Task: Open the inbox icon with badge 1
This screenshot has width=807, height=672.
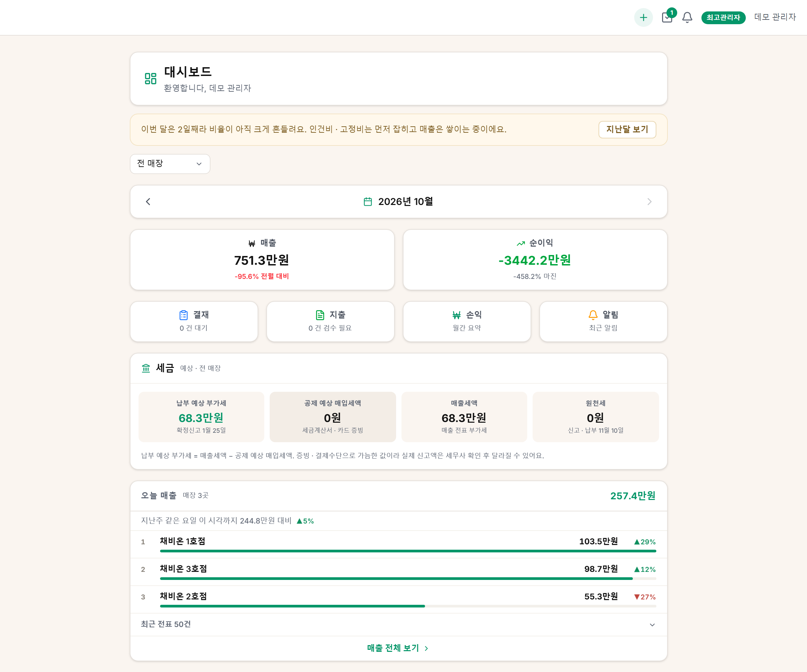Action: (667, 17)
